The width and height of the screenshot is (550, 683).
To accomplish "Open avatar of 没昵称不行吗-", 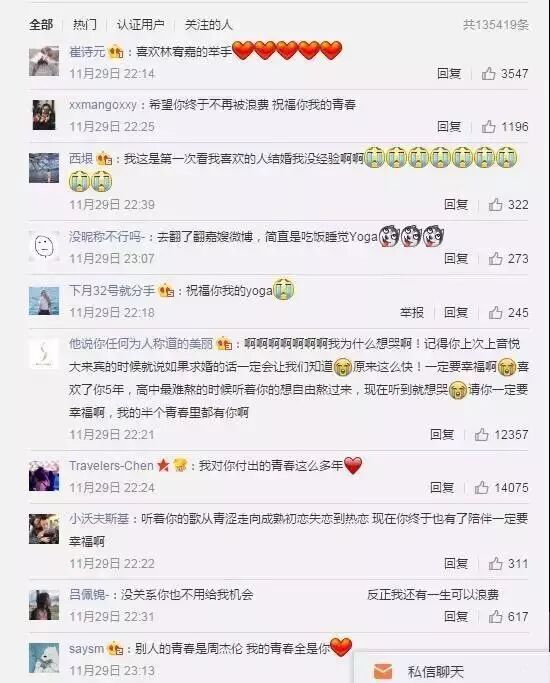I will (x=44, y=247).
